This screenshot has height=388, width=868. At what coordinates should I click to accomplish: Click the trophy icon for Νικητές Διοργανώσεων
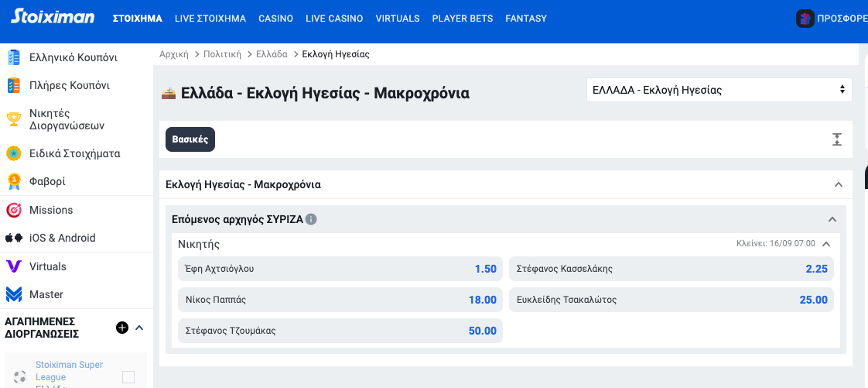(x=14, y=119)
